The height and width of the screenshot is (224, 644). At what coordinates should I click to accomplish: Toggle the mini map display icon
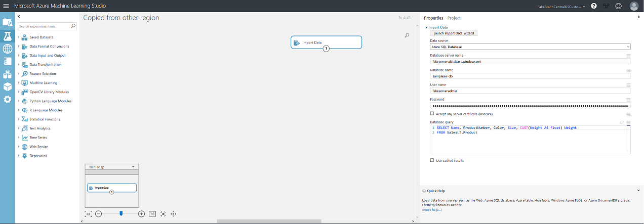point(89,214)
